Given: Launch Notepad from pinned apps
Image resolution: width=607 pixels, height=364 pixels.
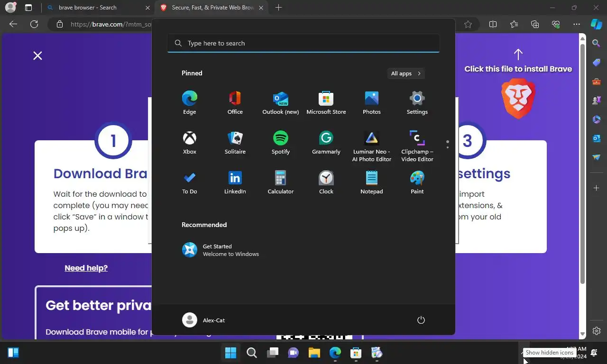Looking at the screenshot, I should [371, 182].
